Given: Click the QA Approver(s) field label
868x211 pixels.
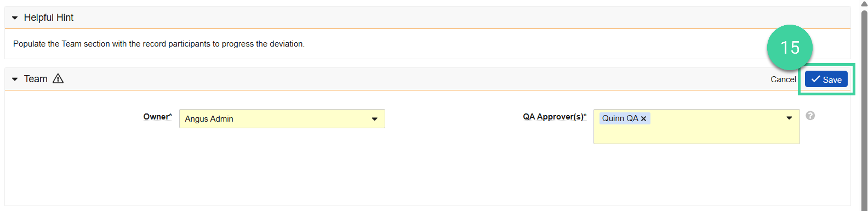Looking at the screenshot, I should point(555,117).
